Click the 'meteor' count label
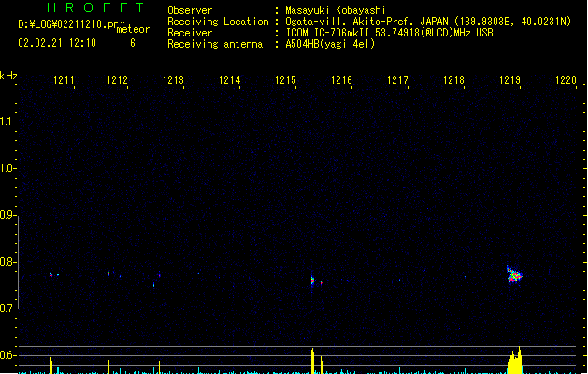Screen dimensions: 588x374 point(133,29)
